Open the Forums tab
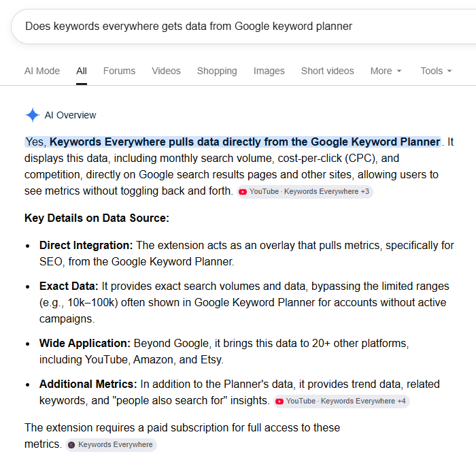This screenshot has height=460, width=476. [x=119, y=71]
